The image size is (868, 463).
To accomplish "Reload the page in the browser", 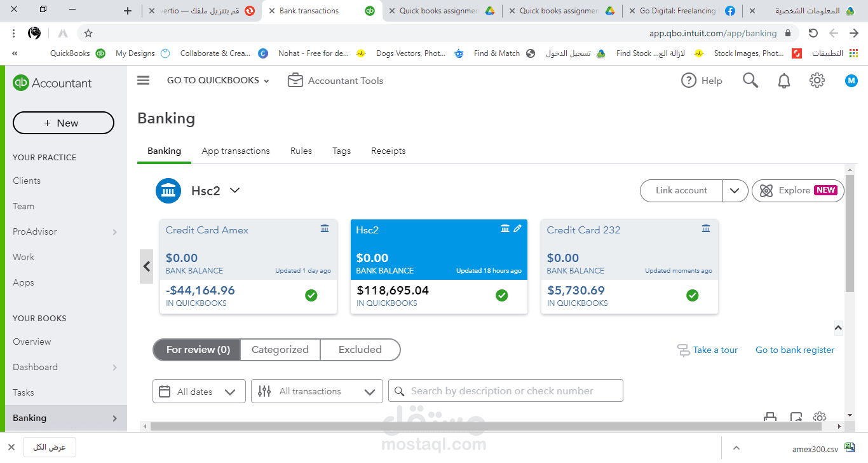I will tap(813, 33).
